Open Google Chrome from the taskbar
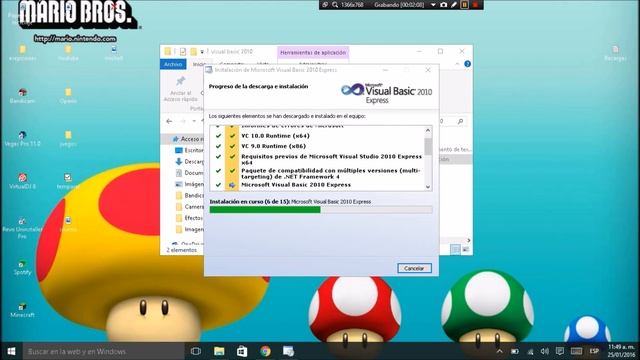The height and width of the screenshot is (360, 640). 265,351
